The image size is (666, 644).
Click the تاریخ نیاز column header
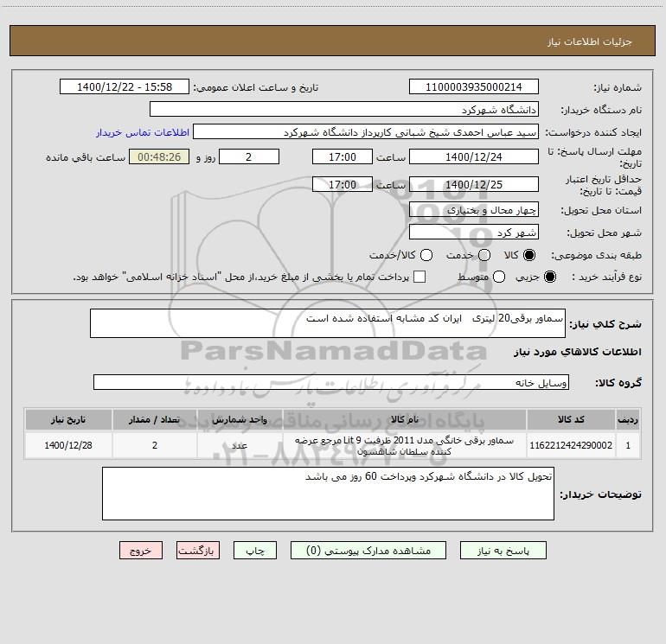tap(68, 419)
